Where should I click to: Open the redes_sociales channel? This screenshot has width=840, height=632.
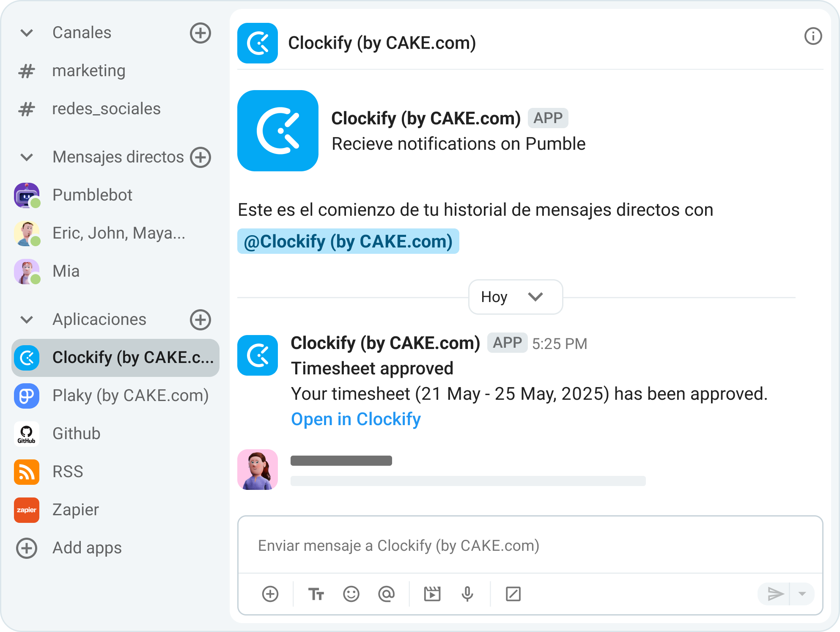(x=107, y=109)
